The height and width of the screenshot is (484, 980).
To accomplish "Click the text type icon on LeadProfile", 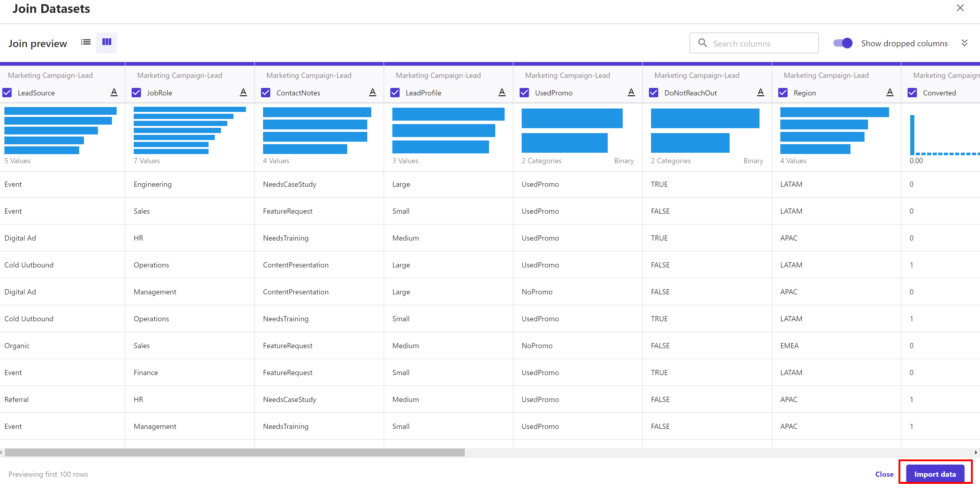I will click(502, 92).
